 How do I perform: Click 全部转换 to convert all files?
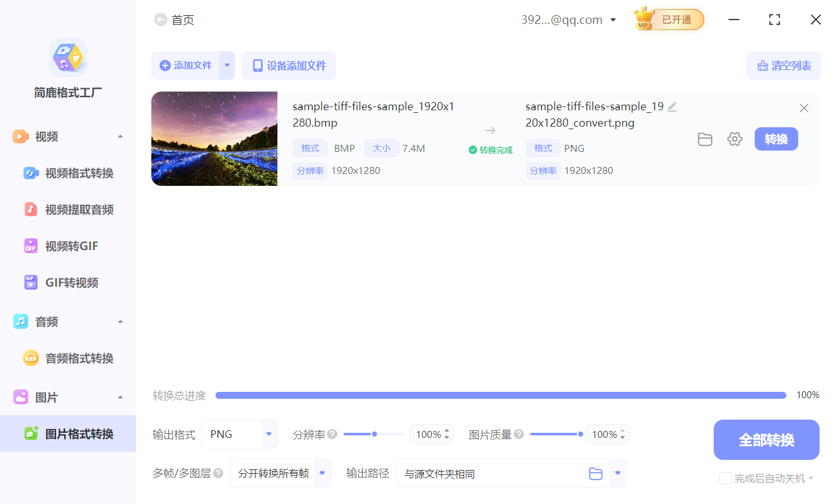[766, 439]
